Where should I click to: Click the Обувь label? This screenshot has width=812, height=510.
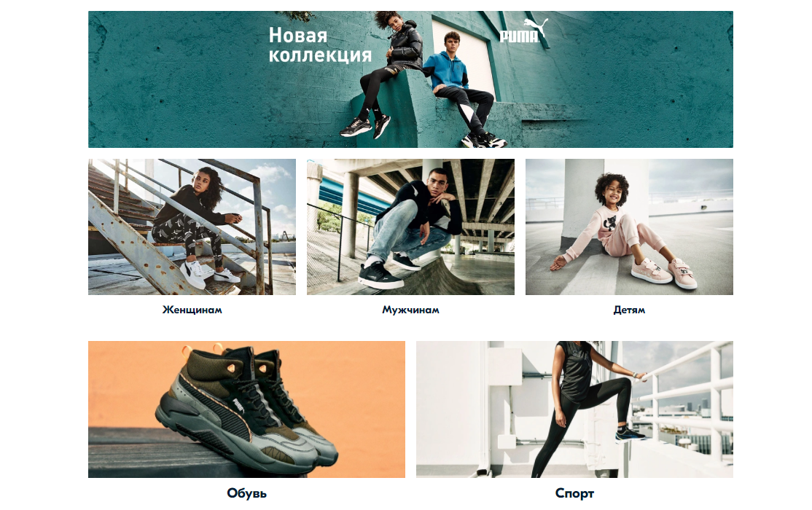[x=246, y=493]
